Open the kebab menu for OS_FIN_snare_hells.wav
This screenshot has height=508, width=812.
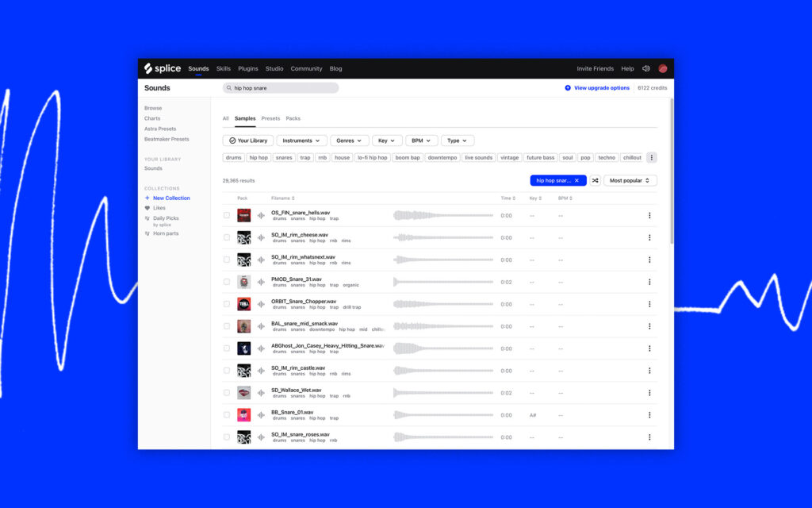649,215
